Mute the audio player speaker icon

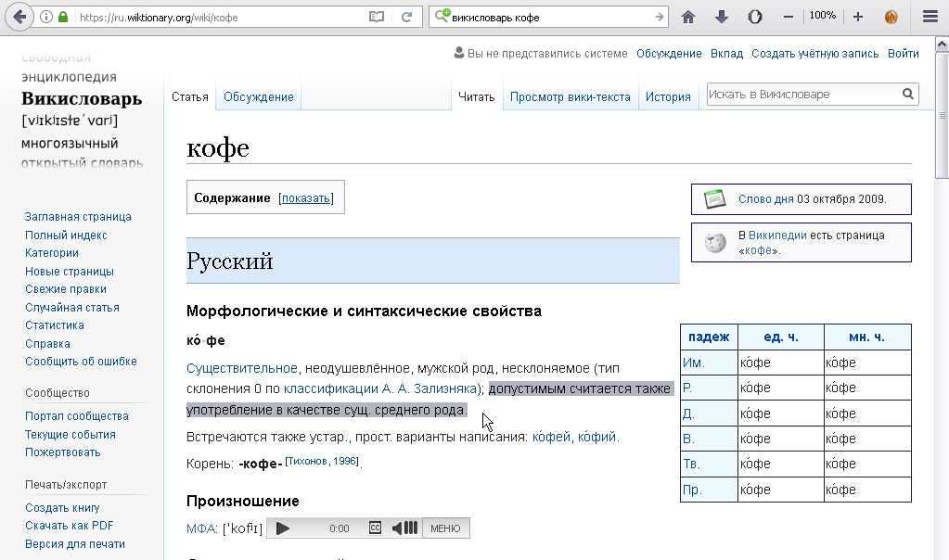pos(396,528)
